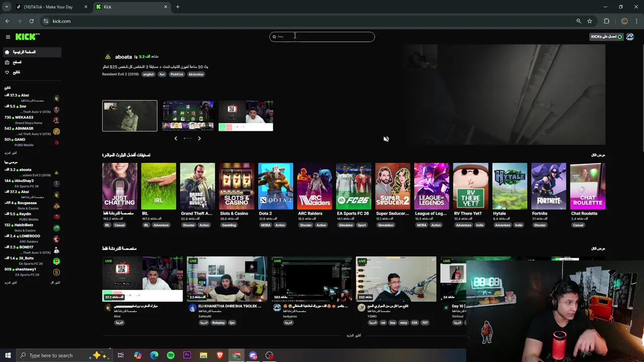Expand Show More below chat streams
Screen dimensions: 644x362
(354, 335)
